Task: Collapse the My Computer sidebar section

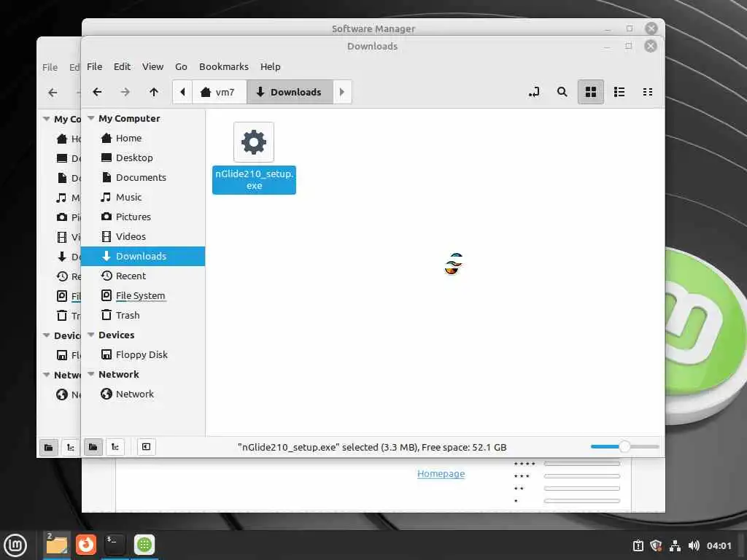Action: pyautogui.click(x=91, y=118)
